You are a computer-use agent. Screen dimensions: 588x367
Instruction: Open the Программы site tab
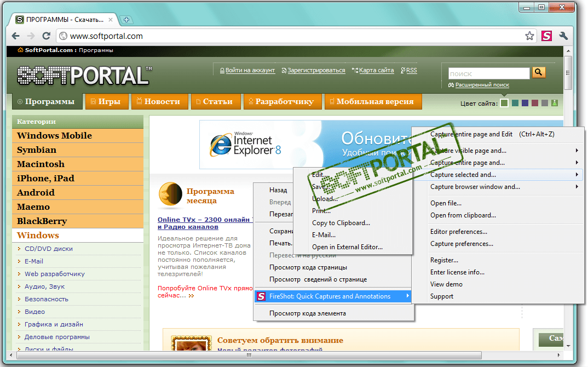coord(47,101)
